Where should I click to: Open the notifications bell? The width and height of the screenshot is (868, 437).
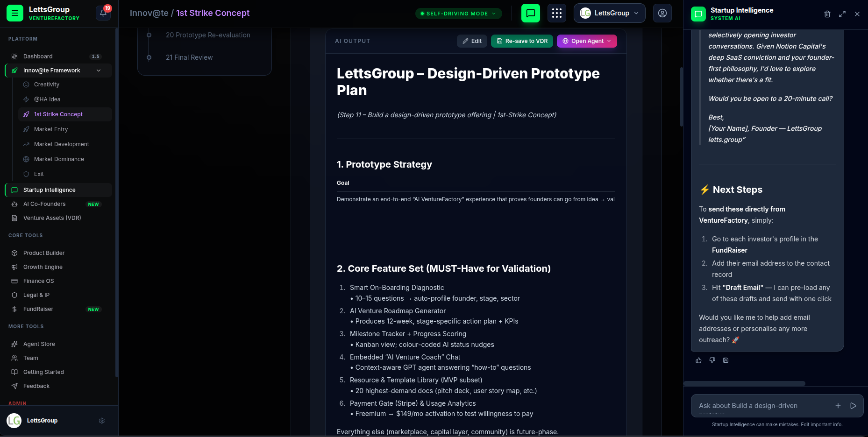coord(103,13)
